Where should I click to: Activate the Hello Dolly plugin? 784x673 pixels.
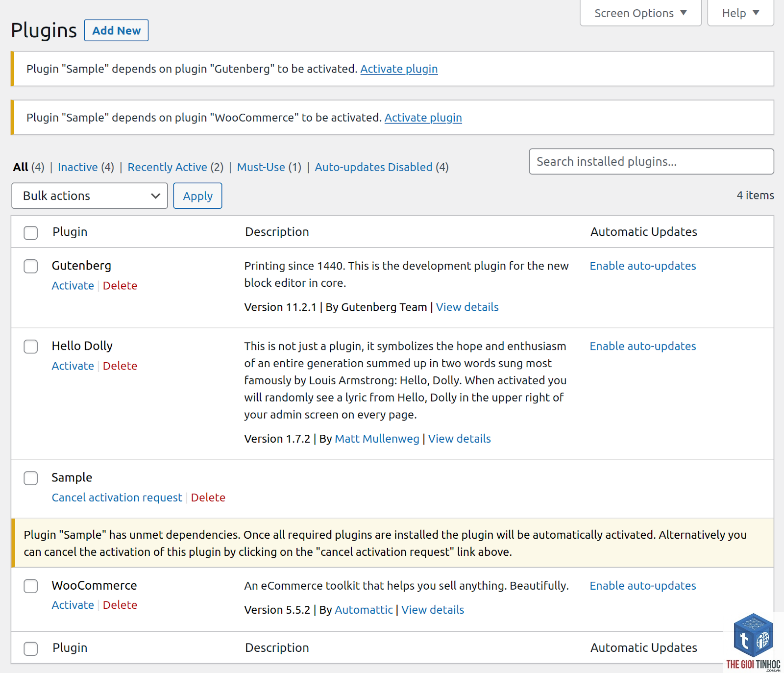pos(73,366)
